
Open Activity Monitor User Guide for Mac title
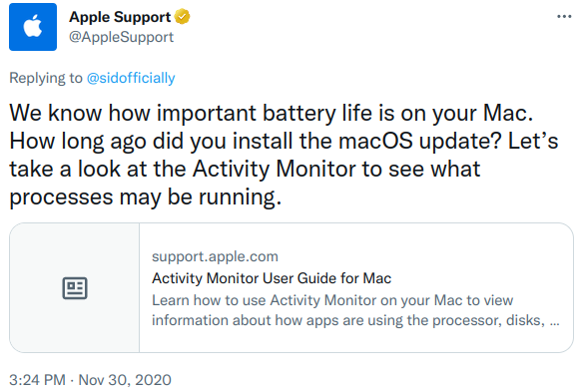[x=272, y=278]
